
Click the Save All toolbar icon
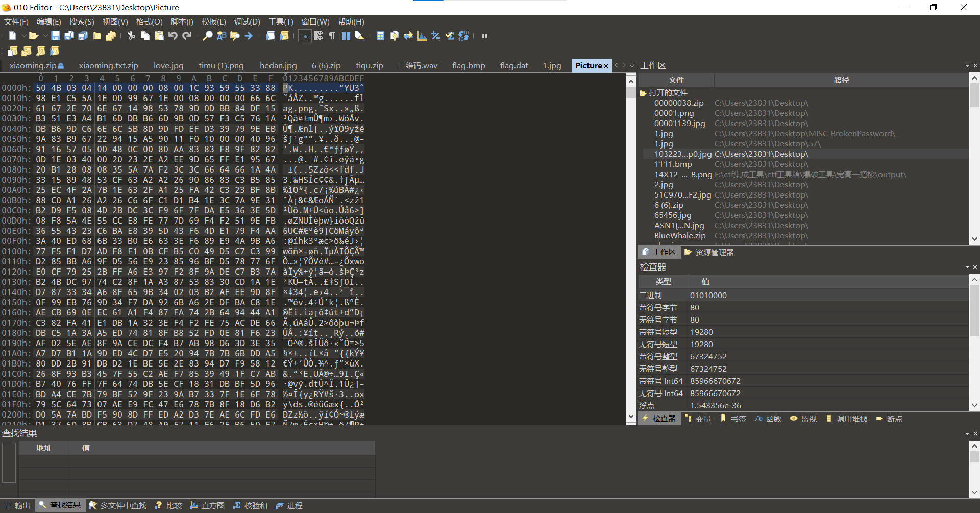83,36
